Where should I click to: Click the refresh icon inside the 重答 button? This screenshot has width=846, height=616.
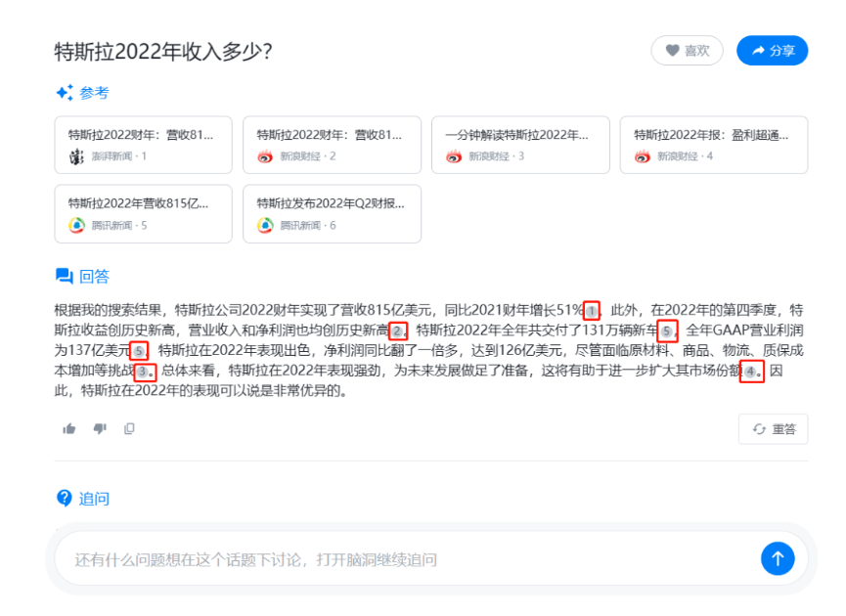760,428
